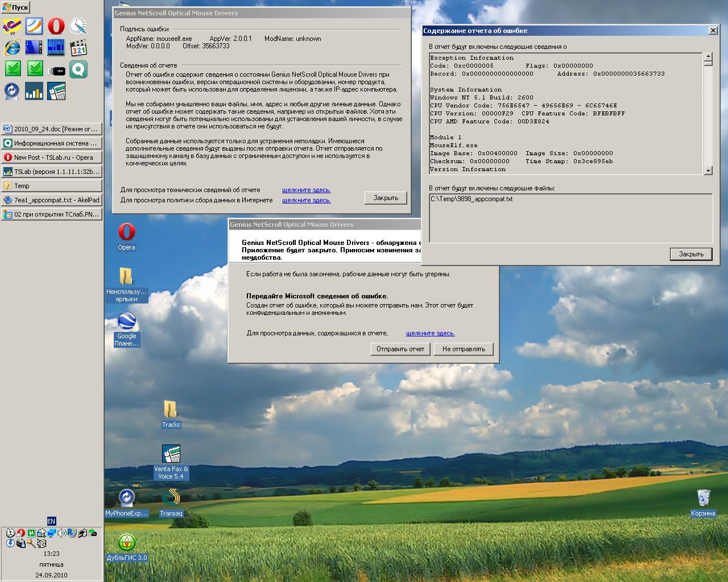Launch the teal Q speech-bubble quick launch icon
728x582 pixels.
click(x=78, y=70)
